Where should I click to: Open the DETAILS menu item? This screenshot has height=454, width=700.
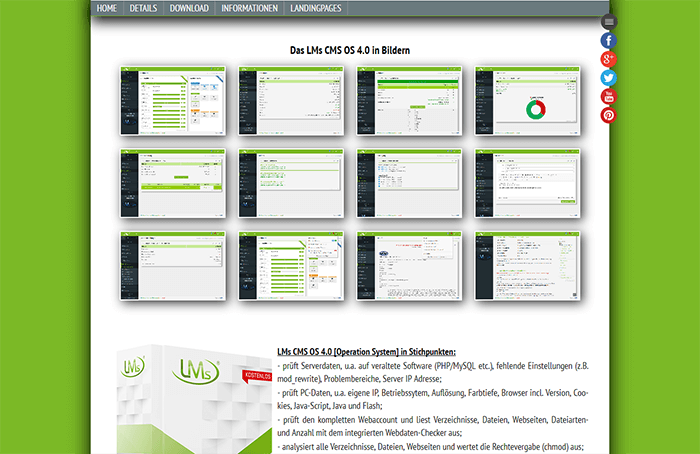click(143, 8)
